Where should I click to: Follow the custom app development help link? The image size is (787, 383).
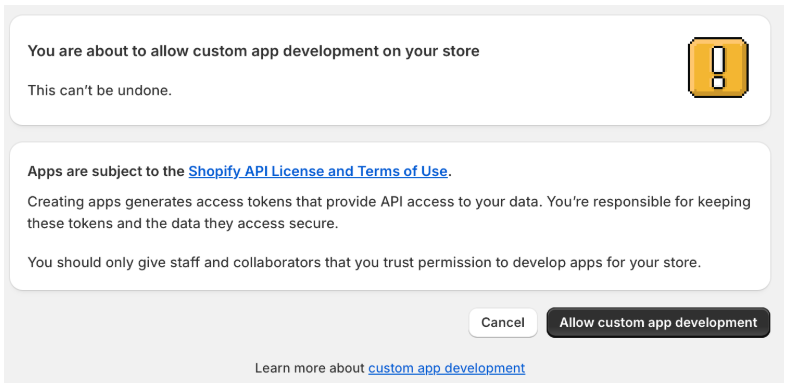coord(446,368)
